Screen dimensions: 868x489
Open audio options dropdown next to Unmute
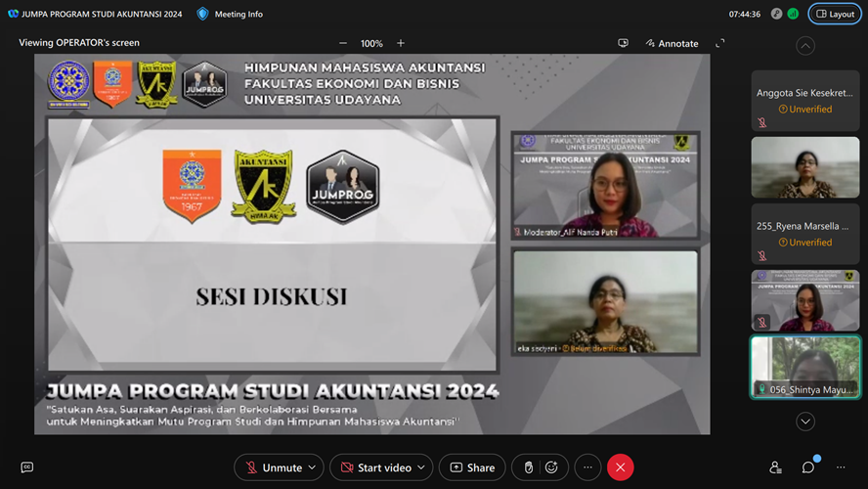point(312,467)
